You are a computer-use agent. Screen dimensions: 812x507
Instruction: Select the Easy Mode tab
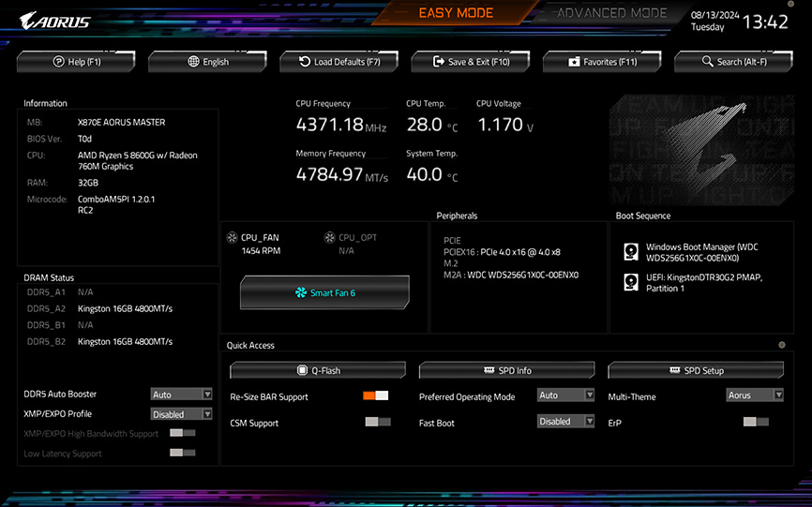click(x=455, y=13)
